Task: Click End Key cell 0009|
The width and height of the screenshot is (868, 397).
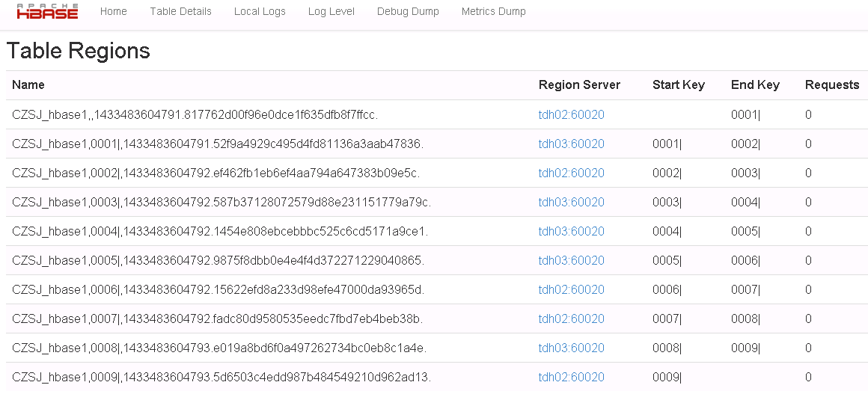Action: (746, 348)
